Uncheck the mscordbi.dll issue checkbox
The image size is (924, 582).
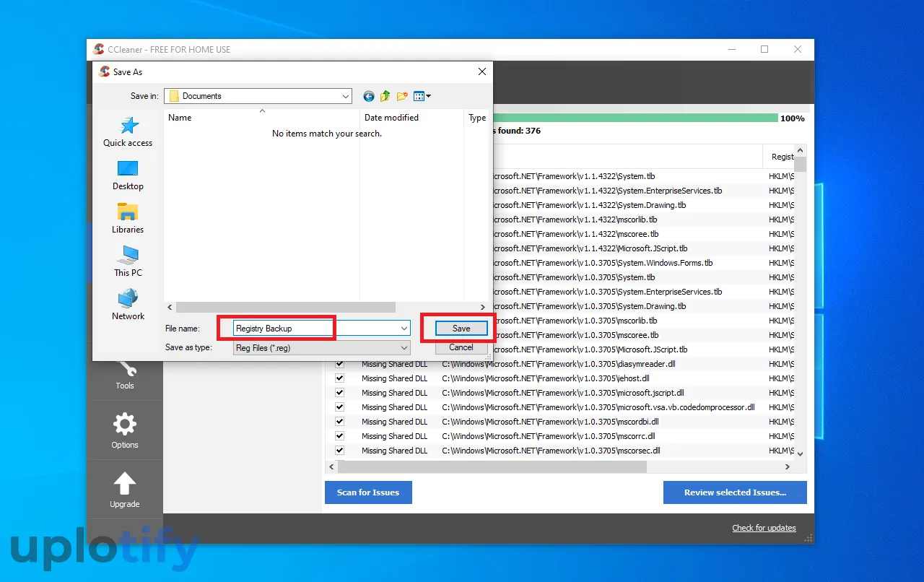click(x=339, y=422)
